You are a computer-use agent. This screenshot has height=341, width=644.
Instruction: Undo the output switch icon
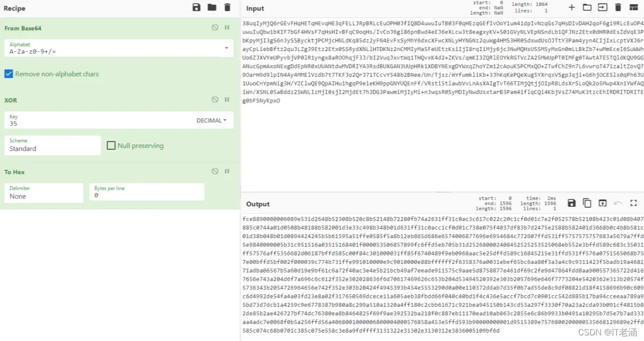[x=618, y=203]
